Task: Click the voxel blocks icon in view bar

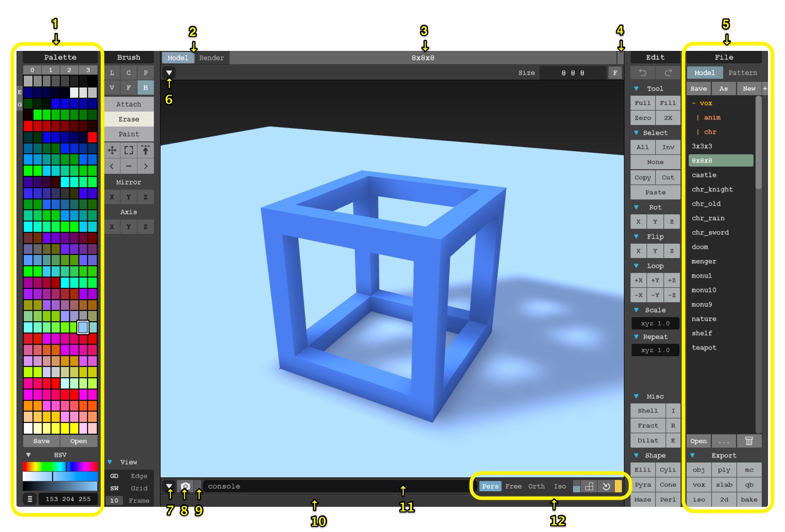Action: (x=590, y=486)
